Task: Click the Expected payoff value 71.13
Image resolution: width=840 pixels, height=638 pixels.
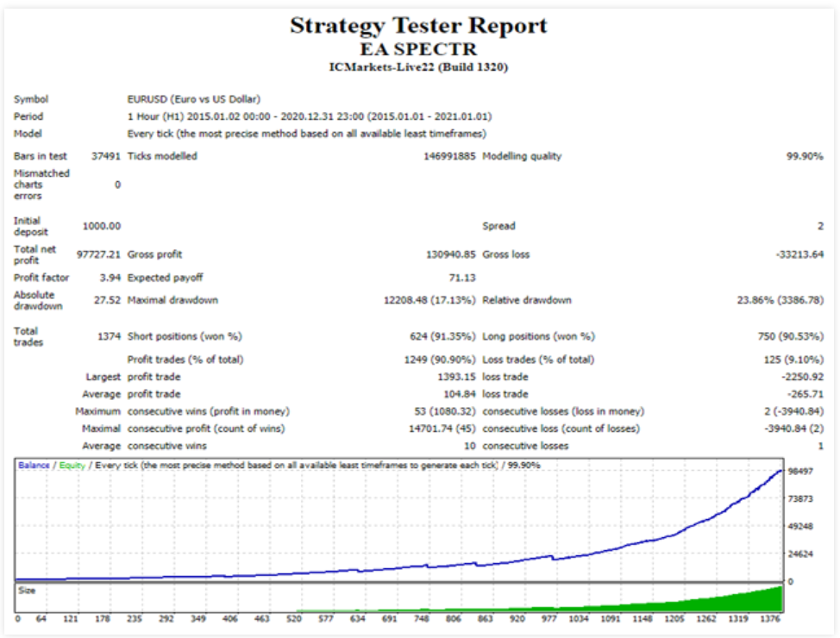Action: (461, 278)
